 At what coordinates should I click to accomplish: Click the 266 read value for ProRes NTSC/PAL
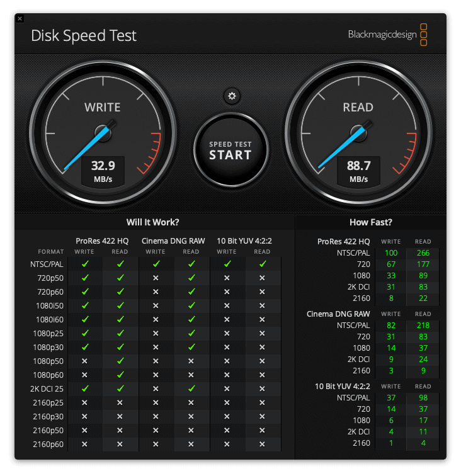[x=423, y=253]
